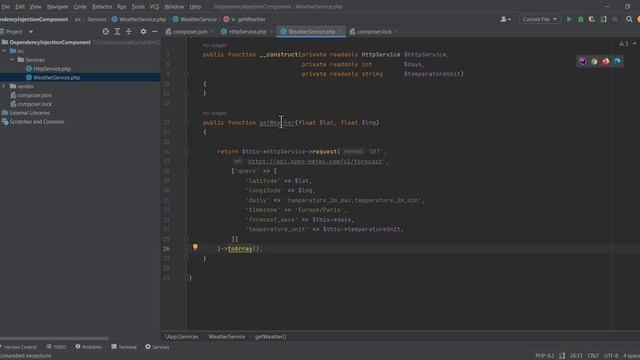
Task: Select the DependencyInjectionComponent root folder
Action: [x=50, y=42]
